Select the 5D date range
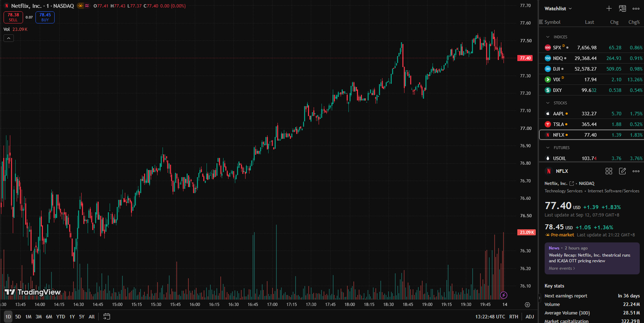This screenshot has width=644, height=323. tap(18, 317)
